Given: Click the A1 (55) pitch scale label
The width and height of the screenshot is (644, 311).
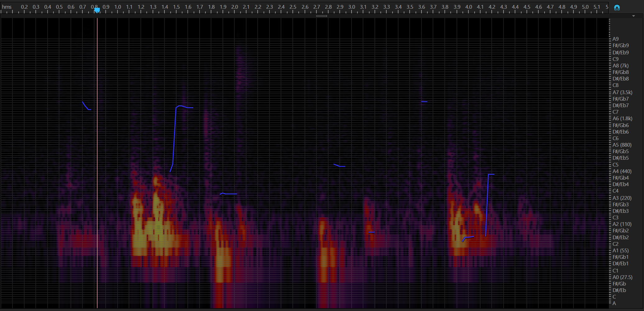Looking at the screenshot, I should [620, 250].
